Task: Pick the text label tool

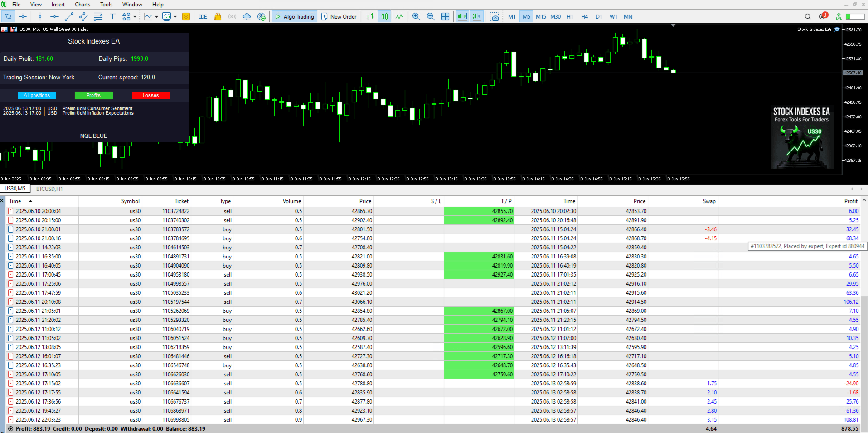Action: [112, 17]
